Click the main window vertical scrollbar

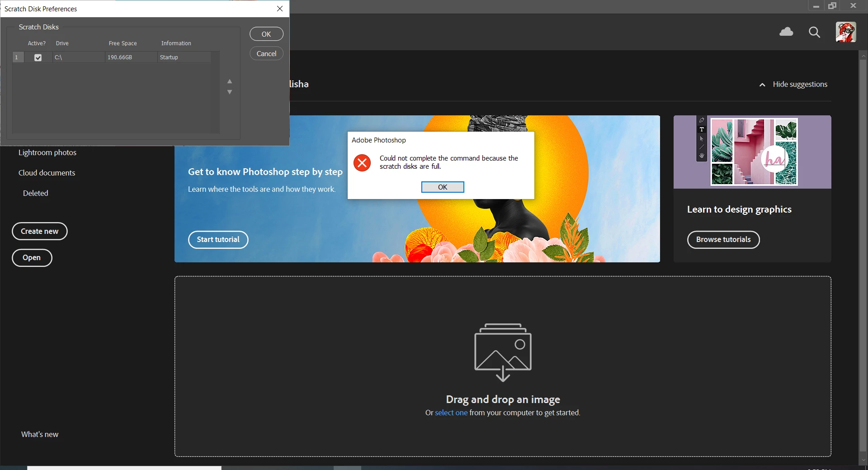pyautogui.click(x=863, y=256)
